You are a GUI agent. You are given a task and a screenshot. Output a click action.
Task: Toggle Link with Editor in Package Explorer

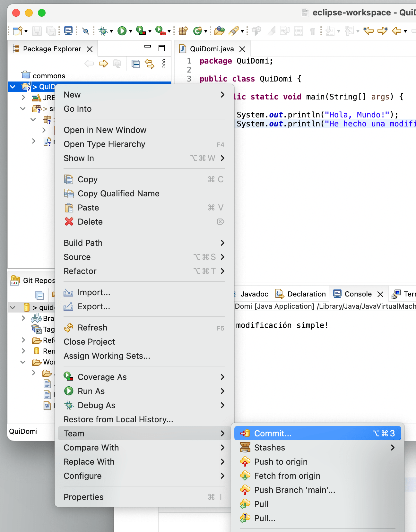point(150,64)
